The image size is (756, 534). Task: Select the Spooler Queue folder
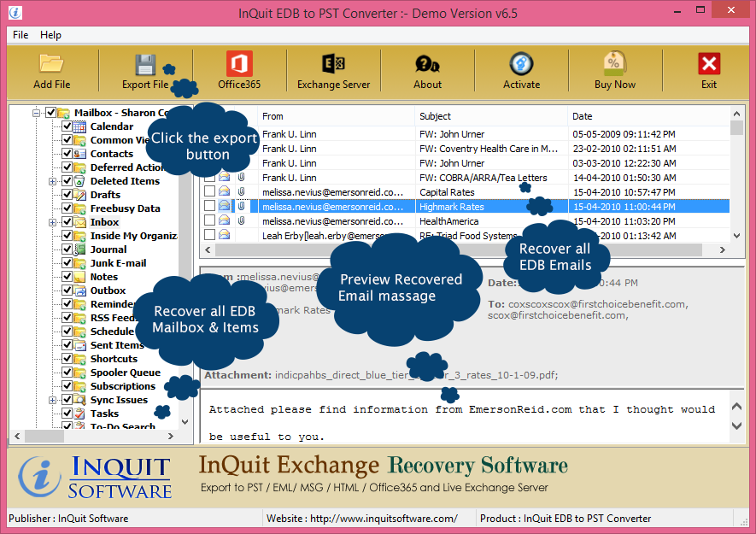[x=126, y=373]
